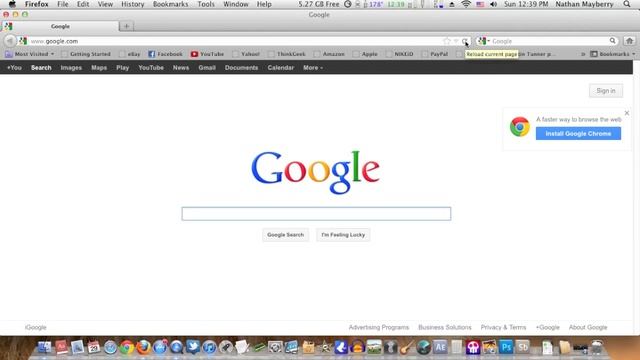Image resolution: width=640 pixels, height=360 pixels.
Task: Open Safari from the Dock
Action: pos(110,347)
